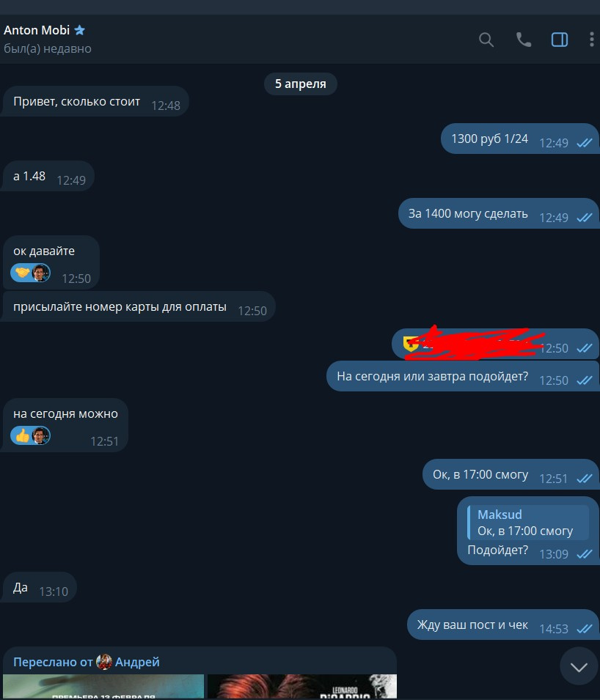This screenshot has height=700, width=600.
Task: Open the three-dot chat menu
Action: click(x=591, y=40)
